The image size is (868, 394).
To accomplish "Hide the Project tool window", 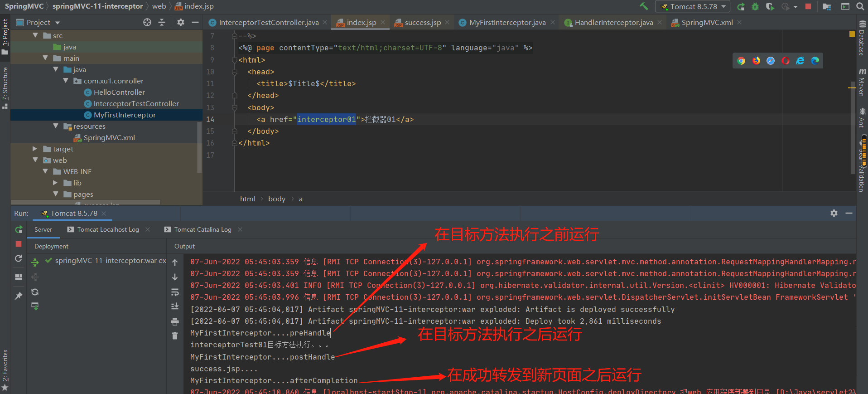I will [195, 22].
